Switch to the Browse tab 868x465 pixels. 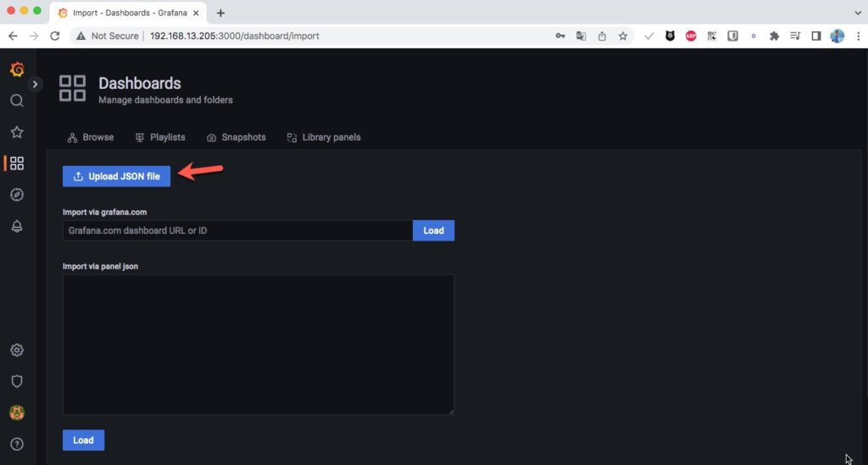90,137
